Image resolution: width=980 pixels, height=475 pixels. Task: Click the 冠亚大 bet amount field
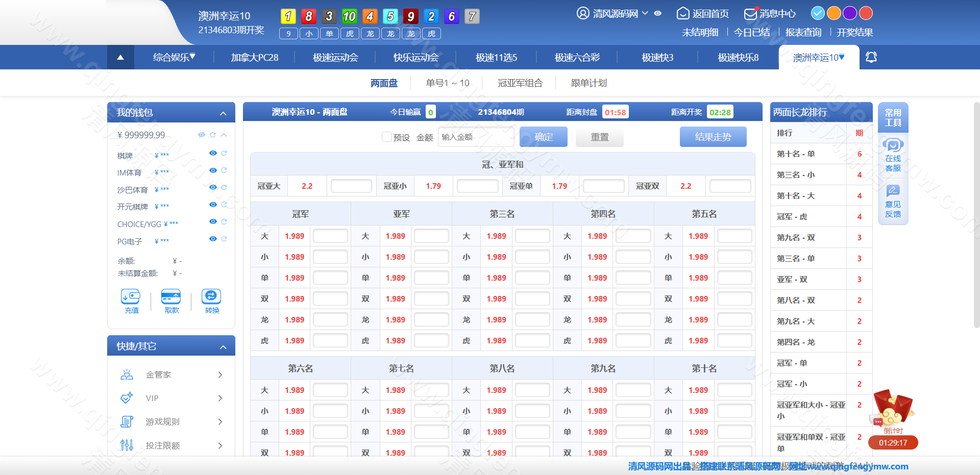tap(351, 186)
